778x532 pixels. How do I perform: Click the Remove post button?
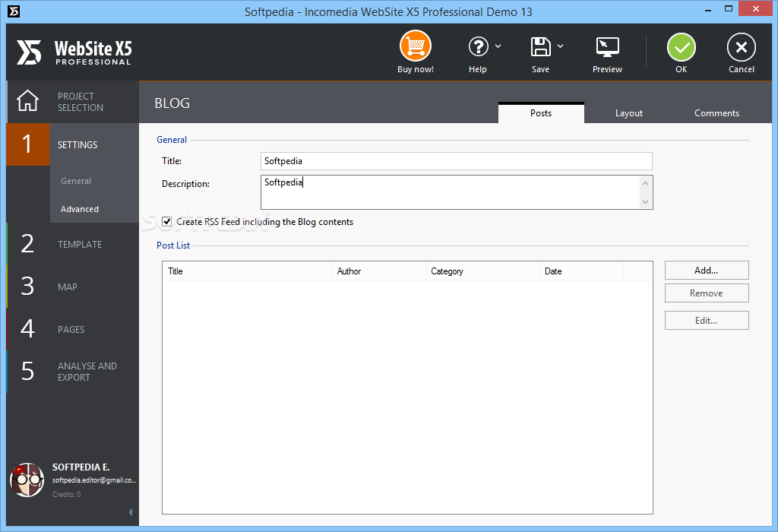click(707, 293)
